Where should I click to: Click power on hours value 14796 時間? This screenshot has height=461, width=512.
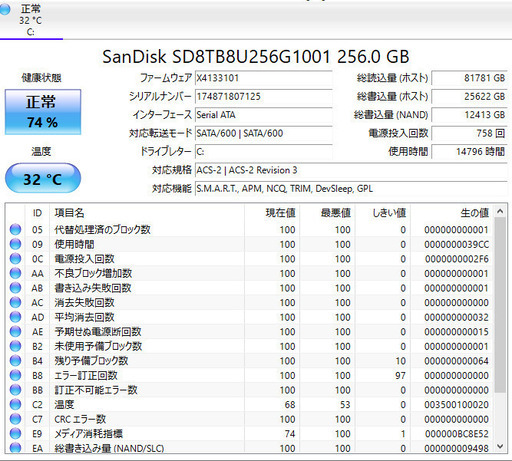pos(469,152)
